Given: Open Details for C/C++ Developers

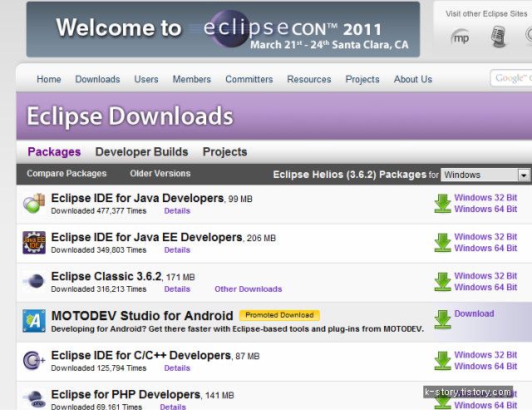Looking at the screenshot, I should click(x=177, y=368).
